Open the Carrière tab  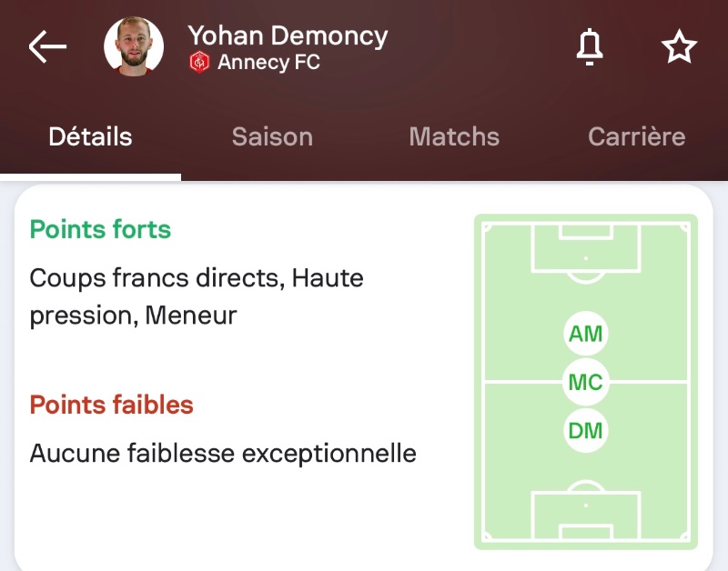click(x=636, y=137)
